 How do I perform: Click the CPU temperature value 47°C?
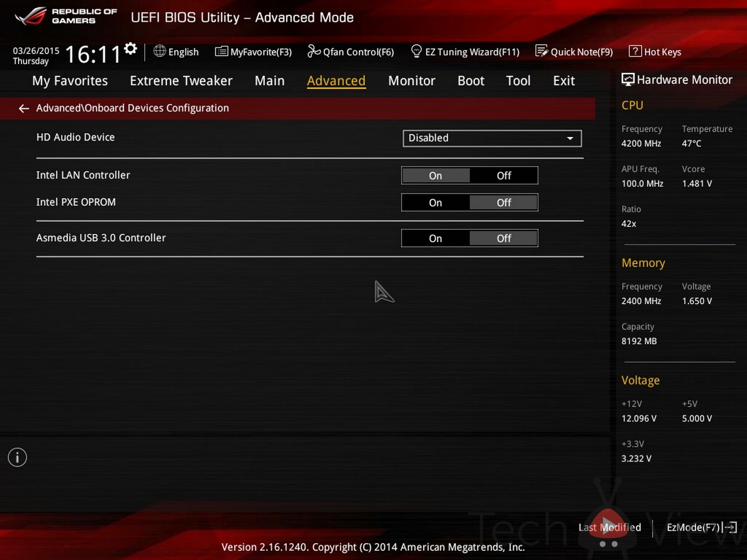pos(691,144)
